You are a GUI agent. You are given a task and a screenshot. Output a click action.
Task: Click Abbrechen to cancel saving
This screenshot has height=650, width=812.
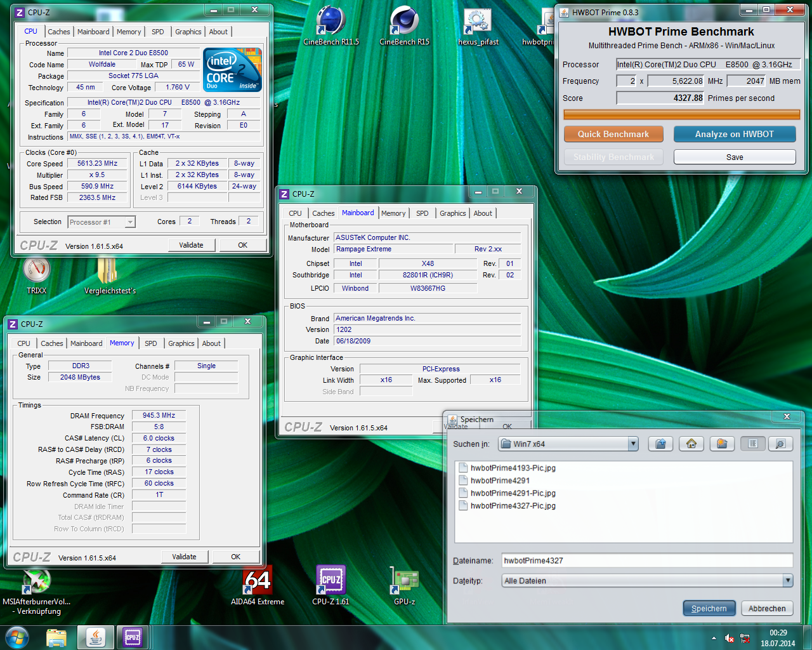767,608
